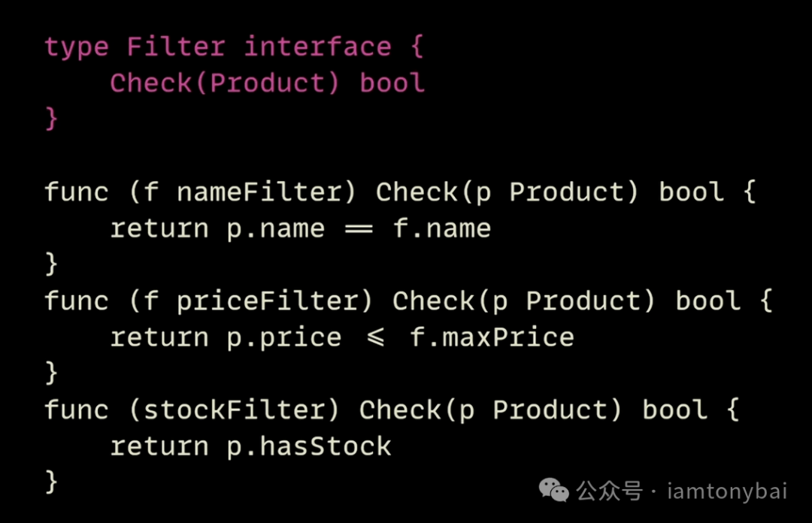Select the 'interface' keyword
This screenshot has height=523, width=812.
317,47
